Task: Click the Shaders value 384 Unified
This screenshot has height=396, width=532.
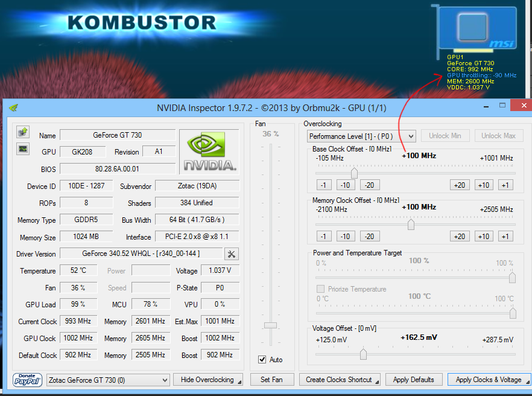Action: click(197, 203)
